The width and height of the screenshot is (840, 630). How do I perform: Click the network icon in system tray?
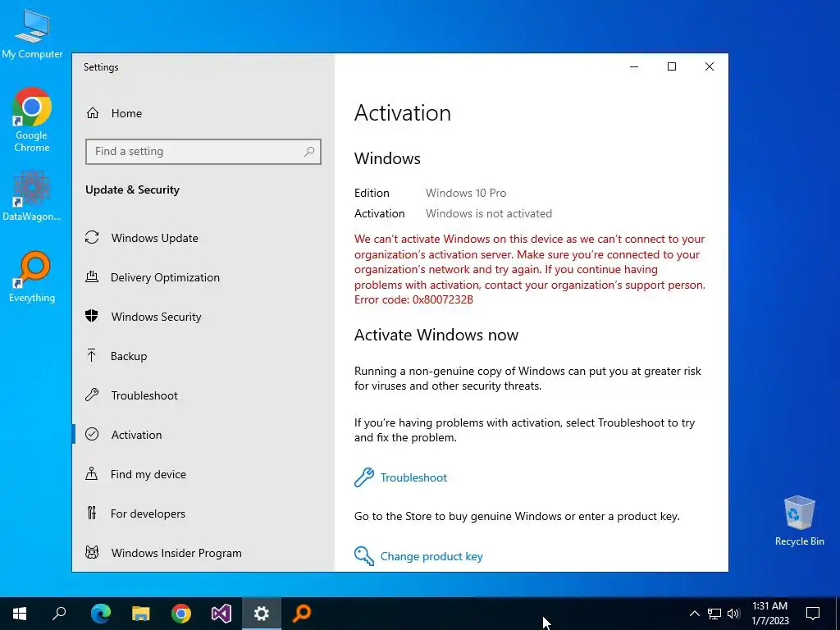click(x=714, y=614)
